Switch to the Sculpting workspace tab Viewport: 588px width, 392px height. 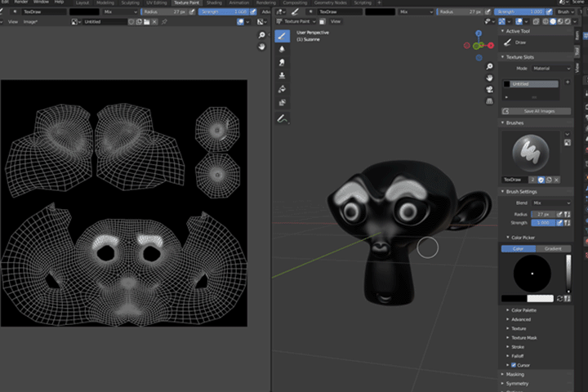130,2
